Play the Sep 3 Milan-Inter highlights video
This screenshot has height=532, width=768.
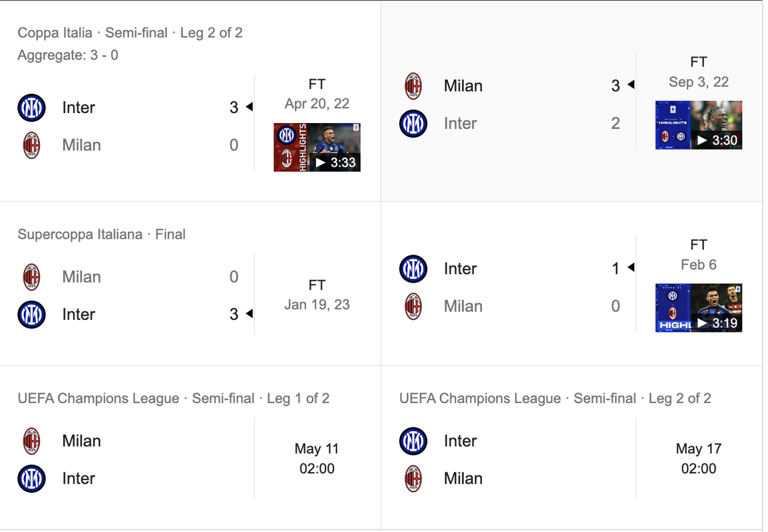coord(698,125)
